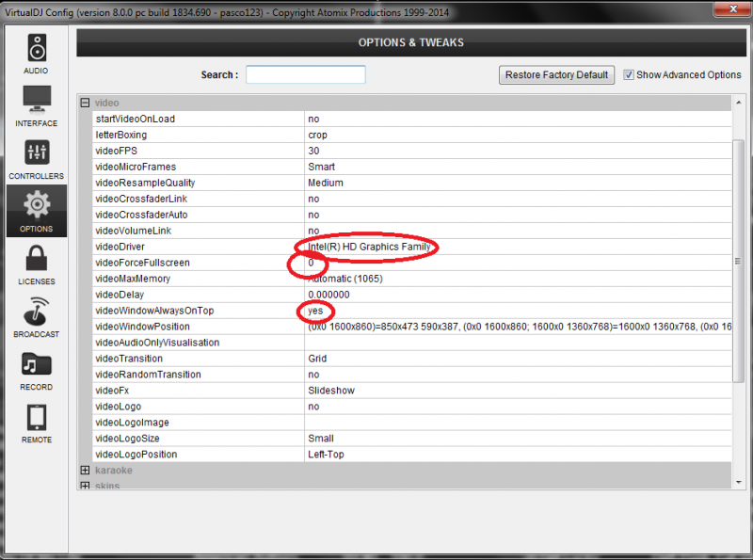Click the videoMicroFrames value 'Smart'
This screenshot has width=753, height=560.
(321, 167)
